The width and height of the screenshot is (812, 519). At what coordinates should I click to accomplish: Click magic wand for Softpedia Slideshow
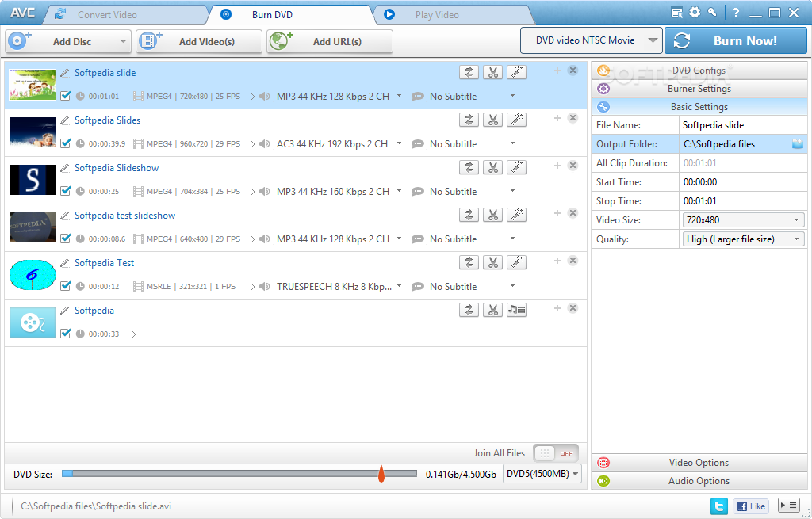point(516,168)
